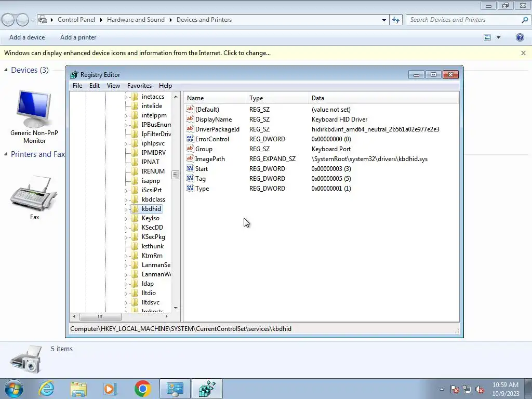Open the Edit menu in Registry Editor
This screenshot has width=532, height=399.
[95, 86]
